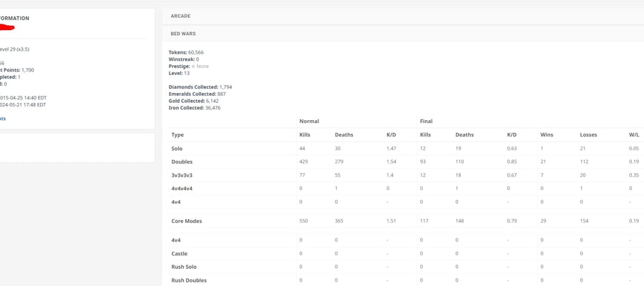Viewport: 644px width, 286px height.
Task: Open the blue link in the left panel
Action: (2, 119)
